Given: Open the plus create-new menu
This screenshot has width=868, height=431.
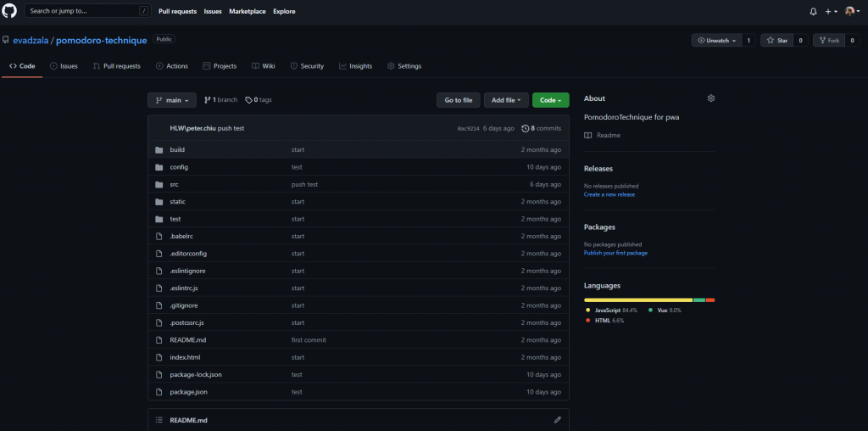Looking at the screenshot, I should (831, 12).
